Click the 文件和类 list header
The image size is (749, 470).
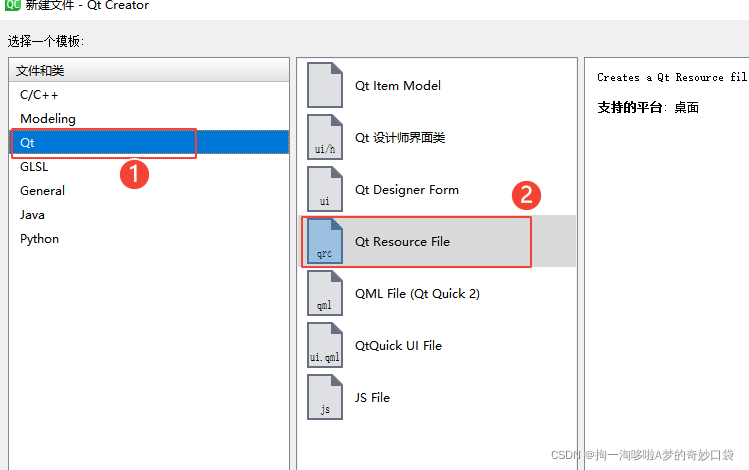click(149, 70)
